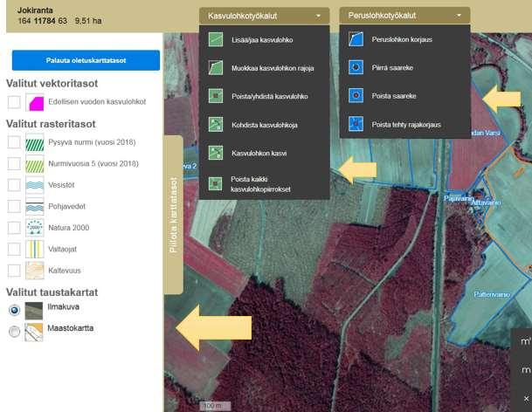Screen dimensions: 532x412
Task: Click the Lisää/jaa kasvulohko tool icon
Action: tap(216, 39)
